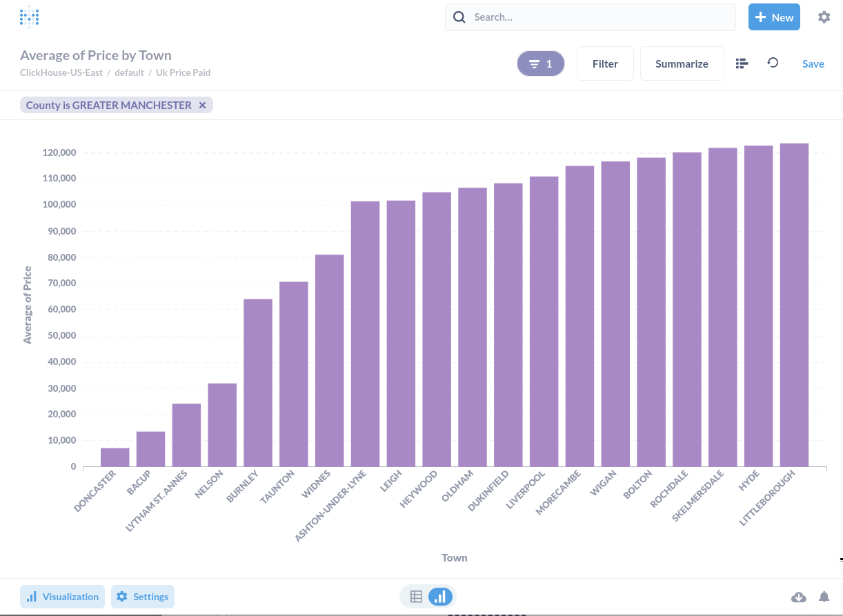Open the notebook editor icon

(x=742, y=63)
